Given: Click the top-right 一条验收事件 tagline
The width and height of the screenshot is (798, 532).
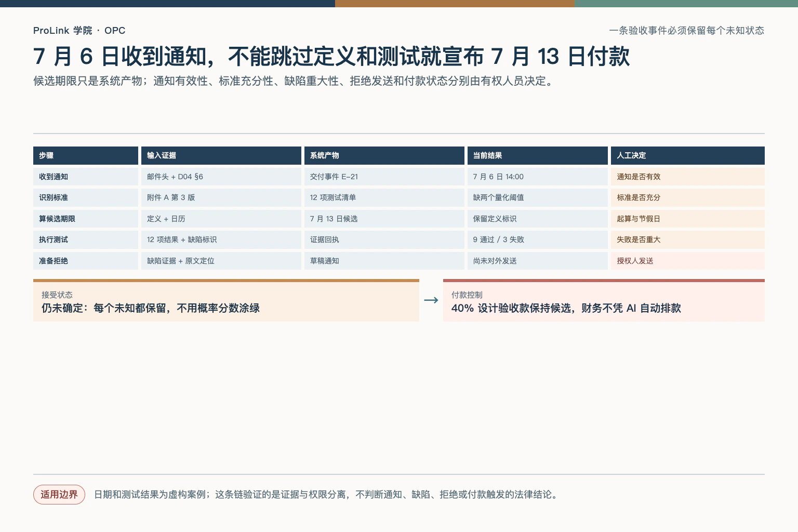Looking at the screenshot, I should pyautogui.click(x=687, y=31).
